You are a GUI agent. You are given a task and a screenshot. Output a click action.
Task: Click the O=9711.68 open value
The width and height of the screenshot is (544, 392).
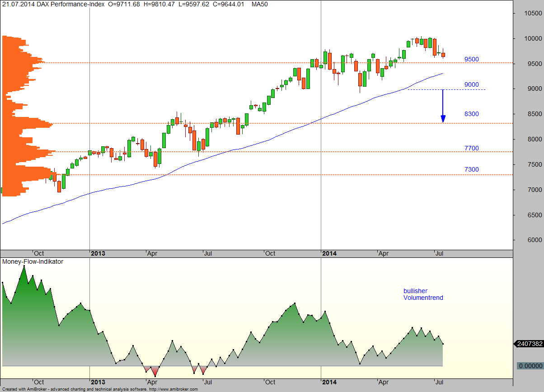point(125,4)
